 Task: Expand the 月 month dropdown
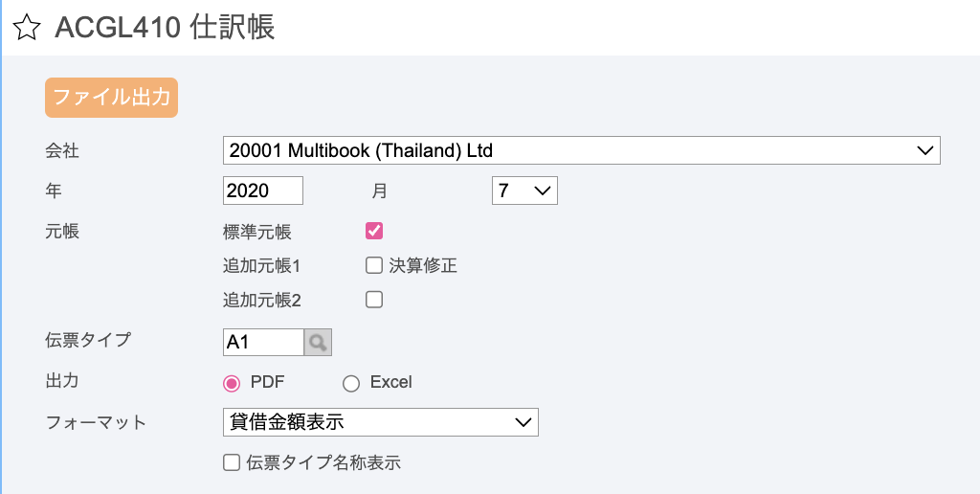click(524, 191)
